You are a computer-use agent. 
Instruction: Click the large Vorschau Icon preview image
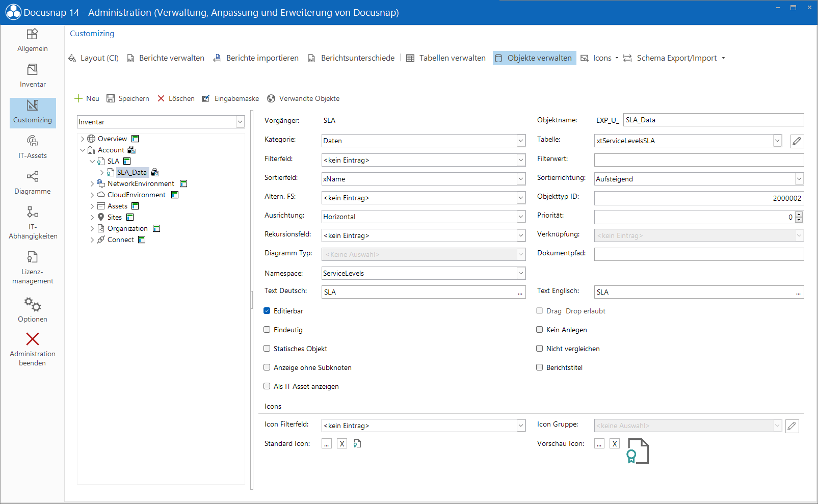(638, 452)
